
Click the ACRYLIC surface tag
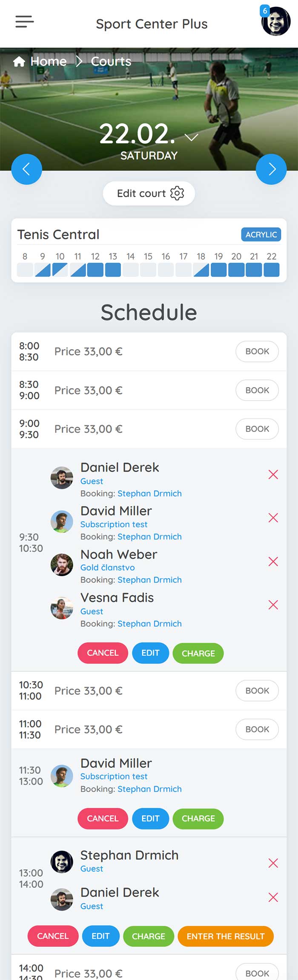click(261, 235)
